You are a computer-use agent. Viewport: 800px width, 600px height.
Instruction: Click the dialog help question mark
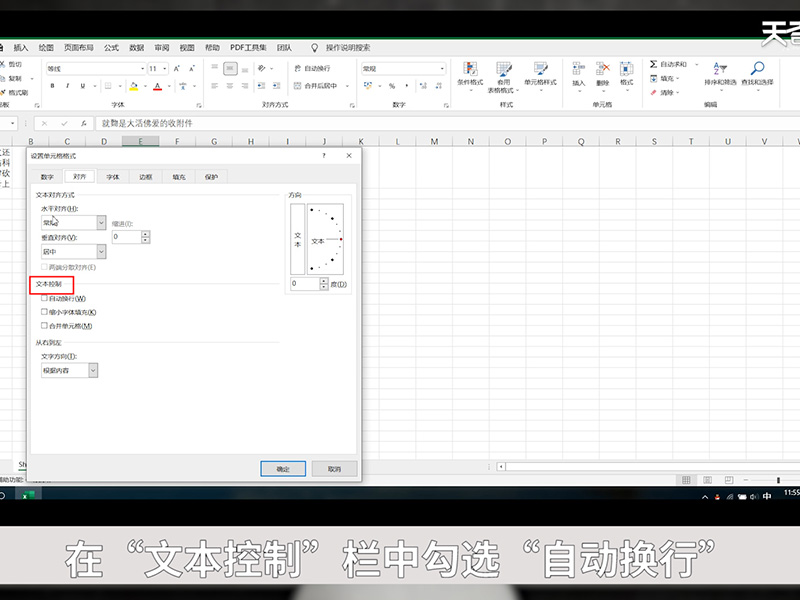click(324, 156)
